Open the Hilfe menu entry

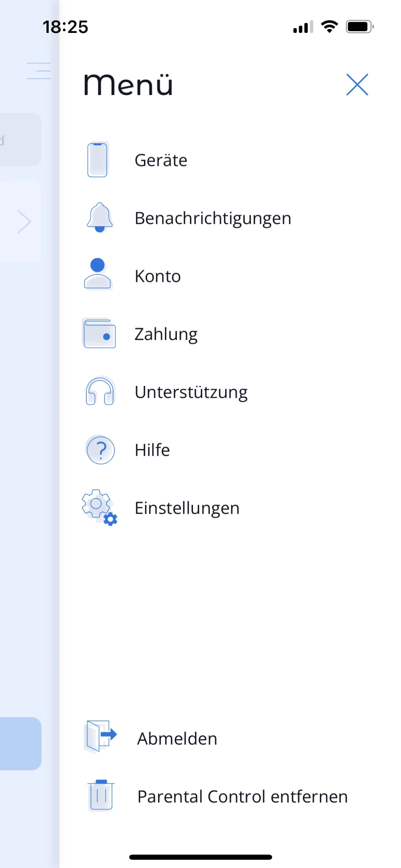(152, 450)
